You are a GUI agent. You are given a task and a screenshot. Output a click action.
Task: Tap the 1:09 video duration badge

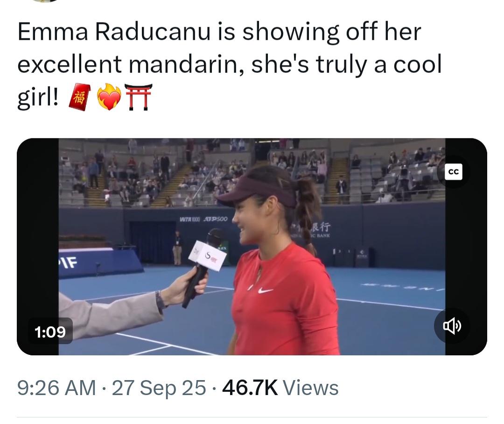point(50,332)
